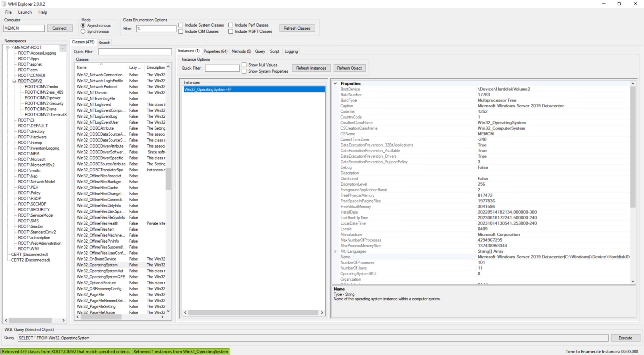Click the WMI Explorer title bar icon
Screen dimensions: 644x355
click(4, 4)
